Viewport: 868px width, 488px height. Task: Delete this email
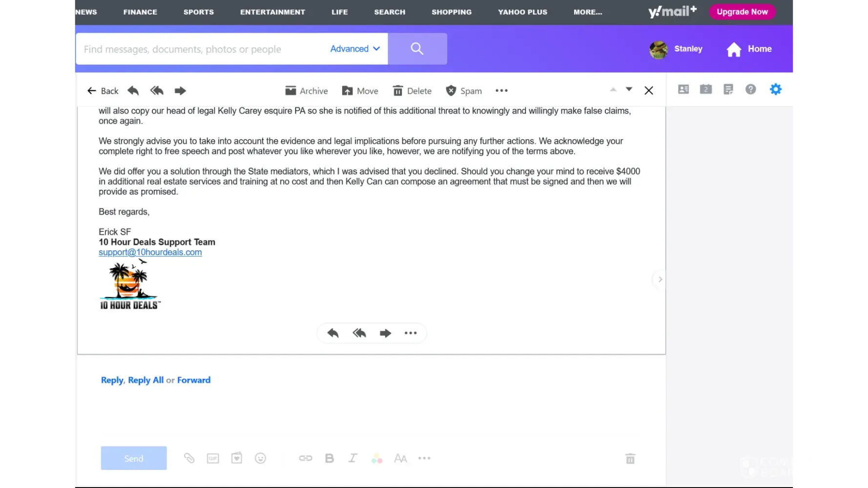click(x=413, y=91)
